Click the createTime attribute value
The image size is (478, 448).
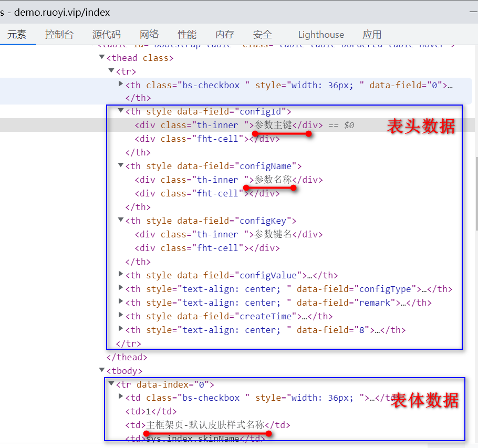(265, 316)
